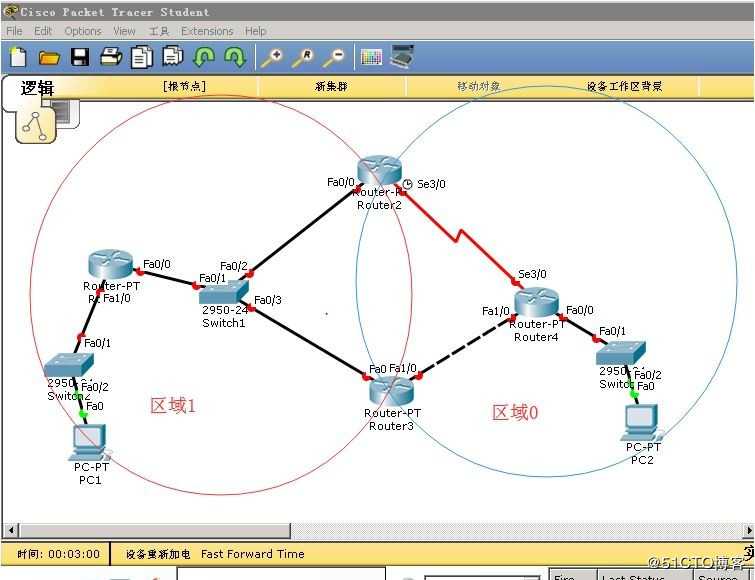Viewport: 755px width, 580px height.
Task: Select the Switch2 device icon near PC1
Action: (x=68, y=365)
